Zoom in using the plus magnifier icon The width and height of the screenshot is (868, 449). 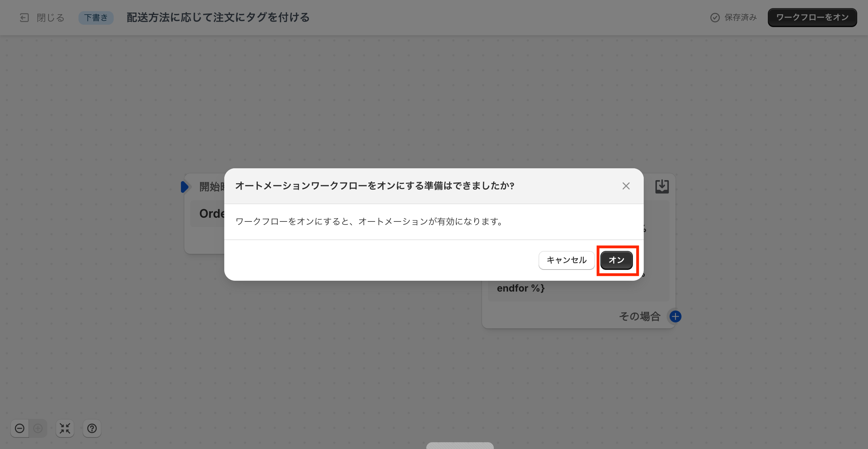38,428
